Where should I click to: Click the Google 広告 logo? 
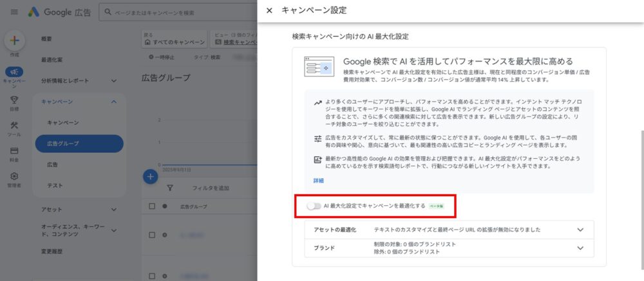(59, 12)
